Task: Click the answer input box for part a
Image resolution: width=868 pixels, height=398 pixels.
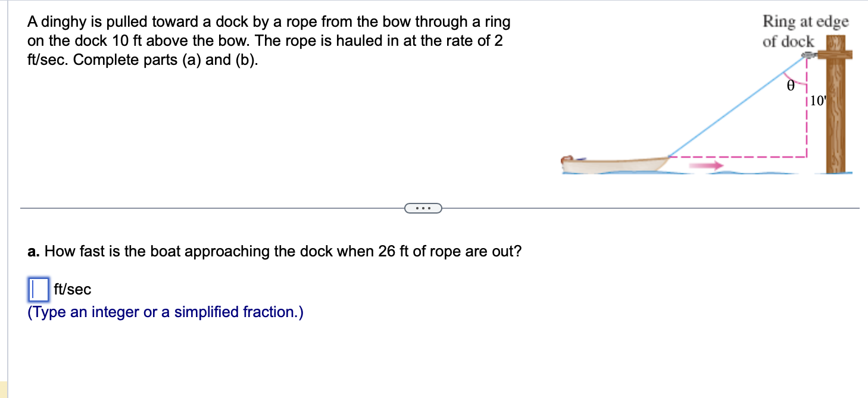Action: coord(38,289)
